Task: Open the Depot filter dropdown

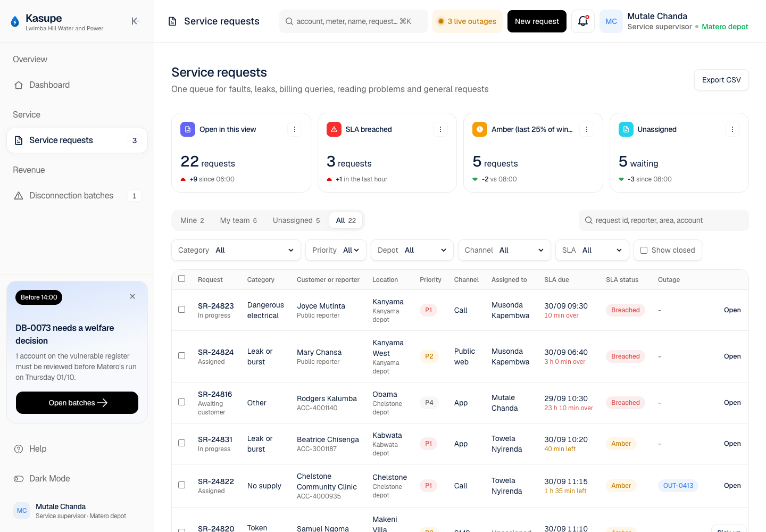Action: (412, 250)
